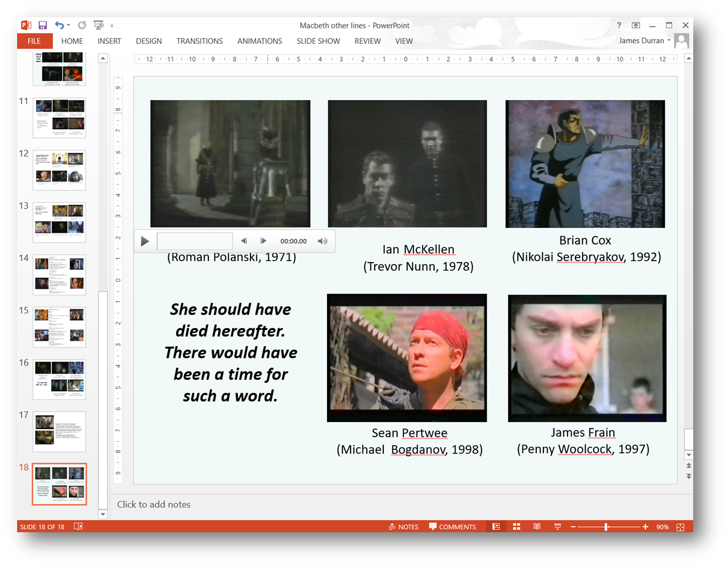Click Fit slide to window icon
This screenshot has width=728, height=567.
[680, 527]
